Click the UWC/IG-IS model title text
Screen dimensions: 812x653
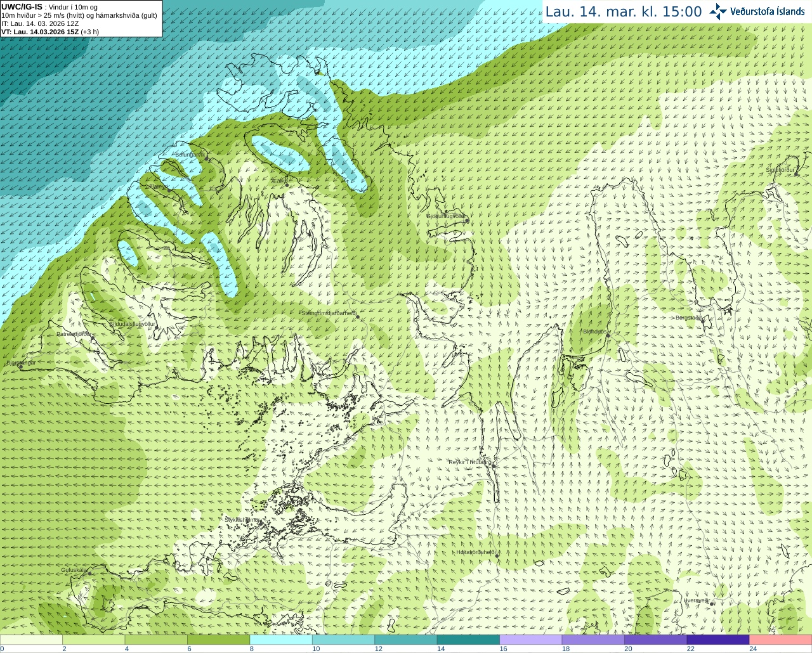(x=22, y=6)
